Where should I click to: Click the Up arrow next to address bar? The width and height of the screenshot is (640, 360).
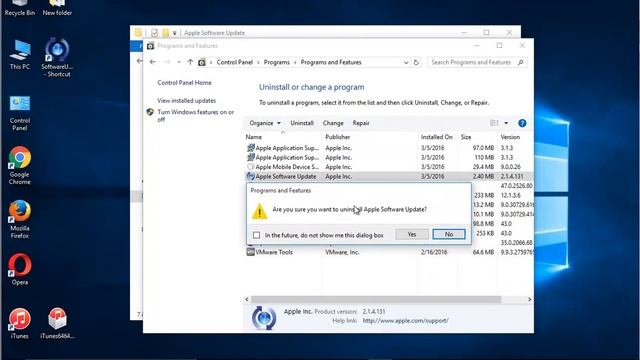point(190,62)
